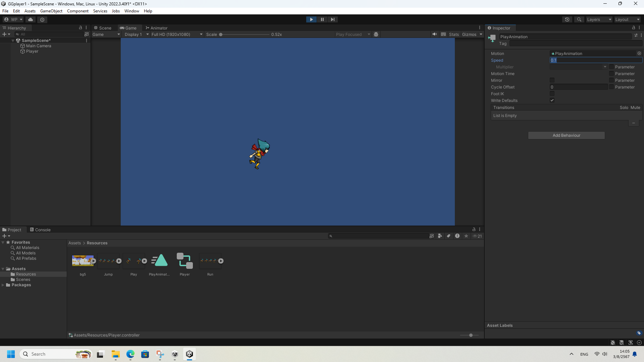Click the cloud services icon
Image resolution: width=644 pixels, height=362 pixels.
click(31, 19)
